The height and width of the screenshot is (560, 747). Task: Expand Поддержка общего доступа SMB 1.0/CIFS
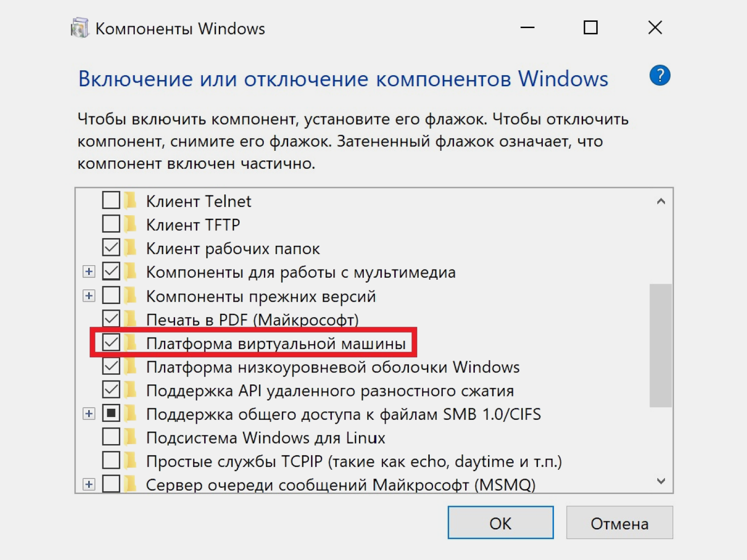[89, 414]
